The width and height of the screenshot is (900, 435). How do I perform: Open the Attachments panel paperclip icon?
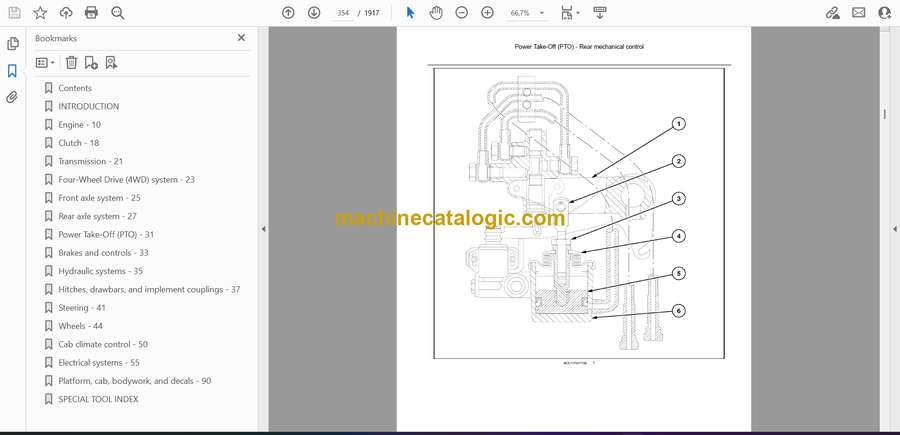[12, 97]
